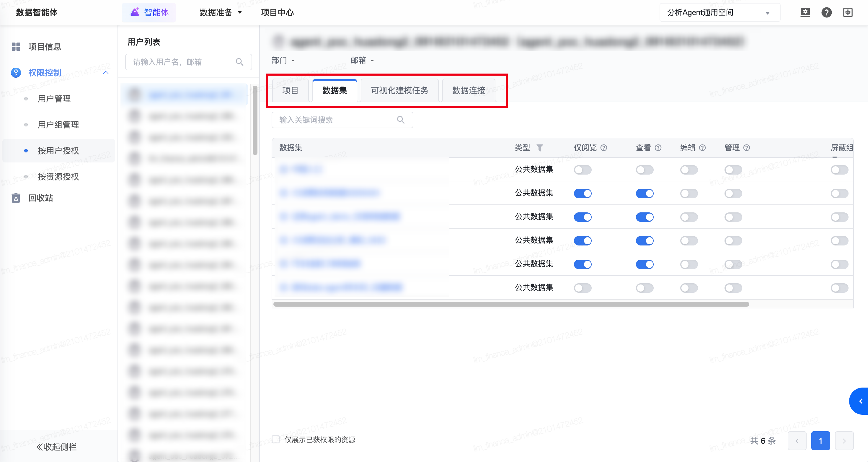The image size is (868, 462).
Task: Click the user settings icon in top bar
Action: (x=805, y=12)
